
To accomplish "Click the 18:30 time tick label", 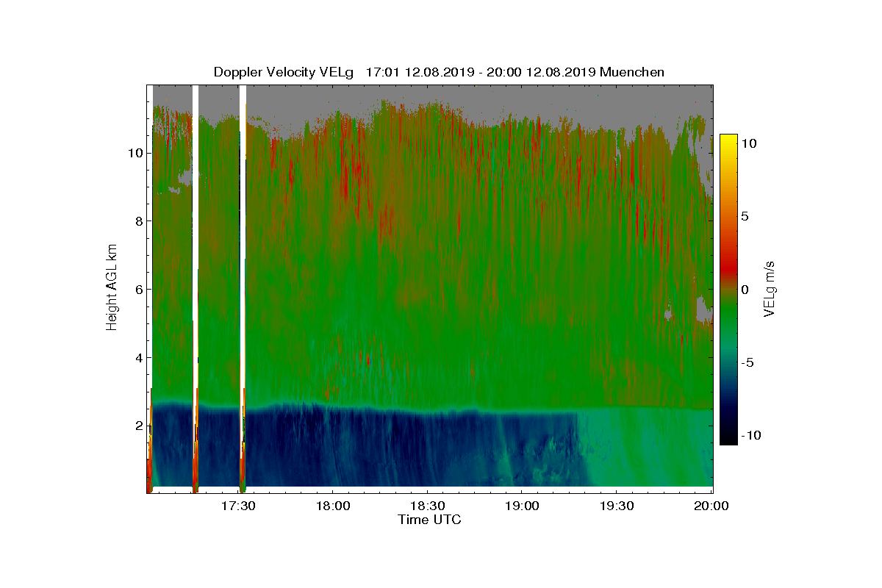I will (x=428, y=506).
